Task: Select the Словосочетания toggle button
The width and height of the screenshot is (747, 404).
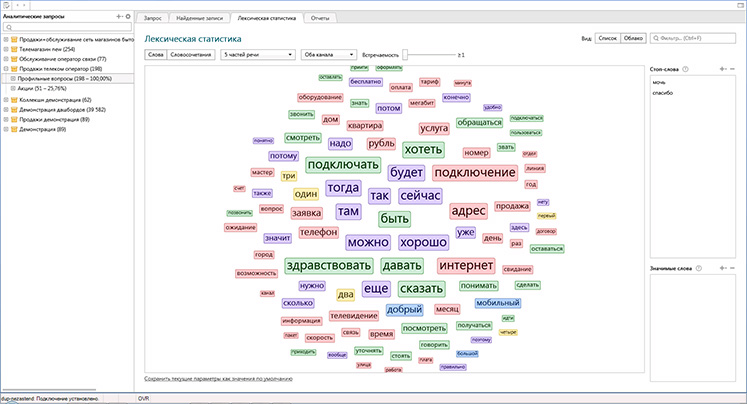Action: [x=191, y=55]
